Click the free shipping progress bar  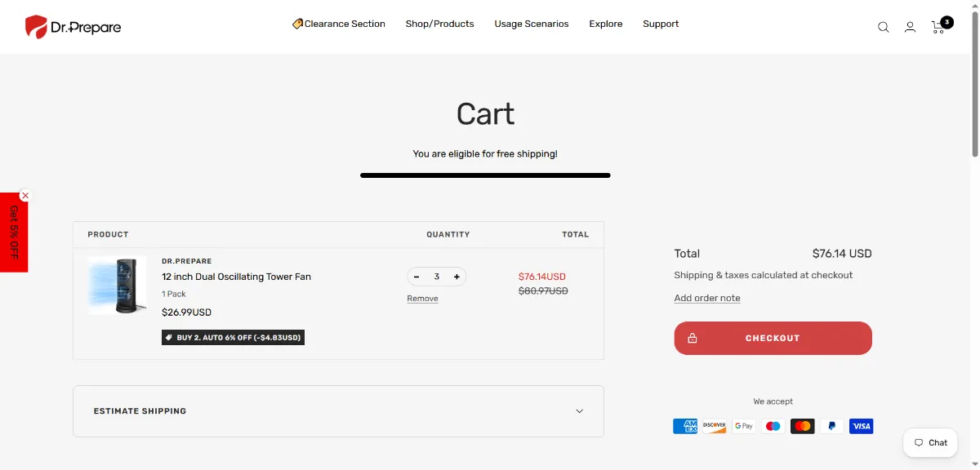[x=485, y=175]
